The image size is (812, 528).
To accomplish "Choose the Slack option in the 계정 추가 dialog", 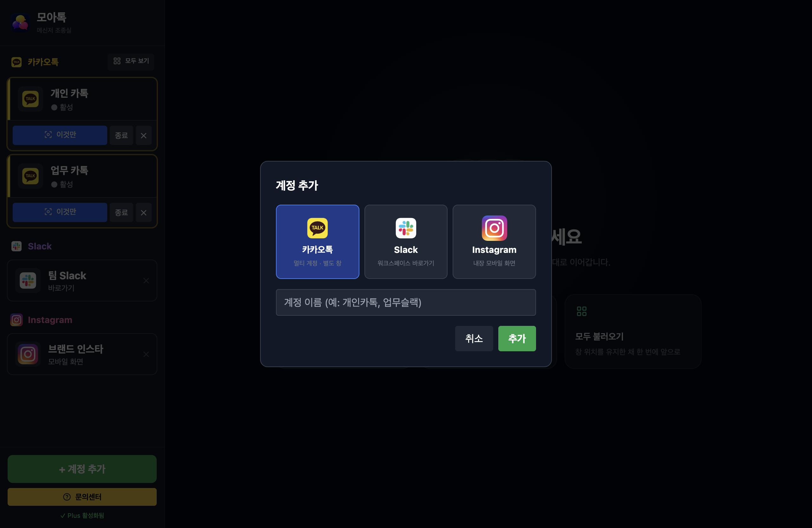I will (x=406, y=242).
